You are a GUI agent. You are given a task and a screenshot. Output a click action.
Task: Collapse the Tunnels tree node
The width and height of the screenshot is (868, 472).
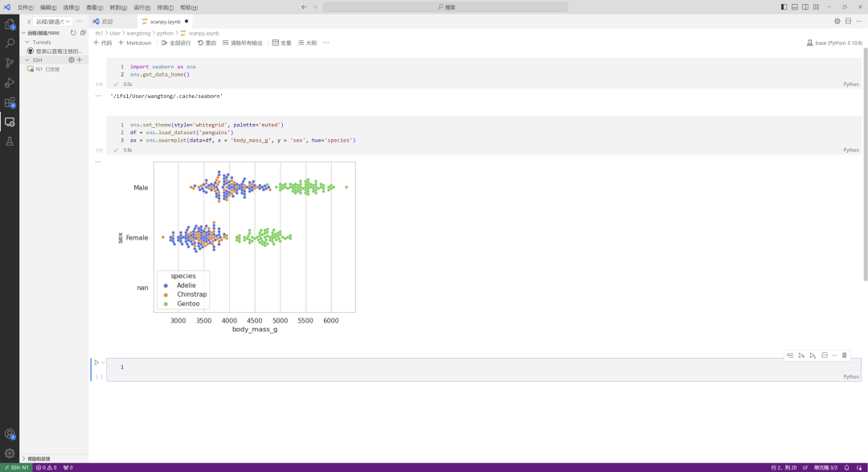(27, 42)
